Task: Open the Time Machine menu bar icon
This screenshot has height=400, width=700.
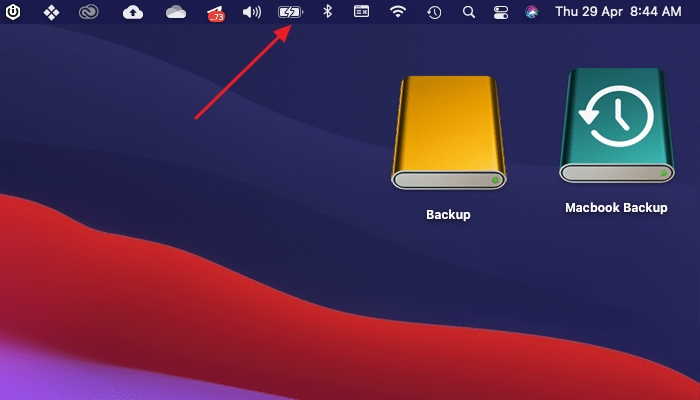Action: tap(434, 12)
